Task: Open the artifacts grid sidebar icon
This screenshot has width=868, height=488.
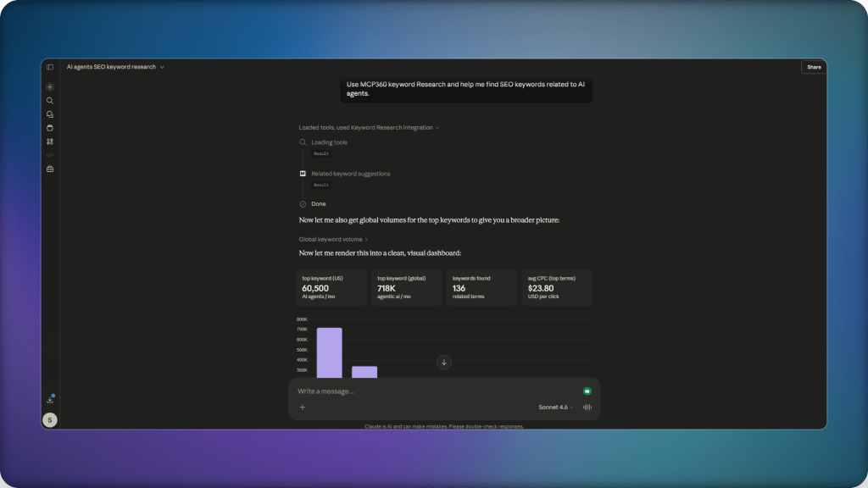Action: pyautogui.click(x=50, y=141)
